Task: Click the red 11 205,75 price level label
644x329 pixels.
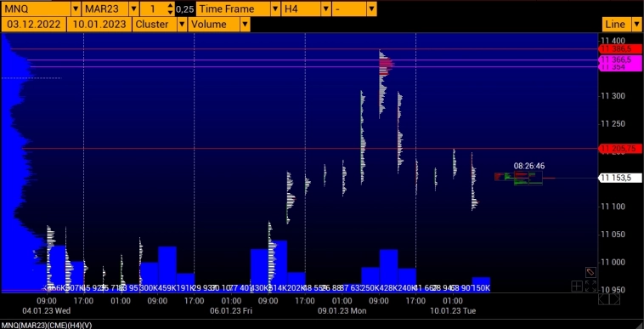Action: coord(619,148)
